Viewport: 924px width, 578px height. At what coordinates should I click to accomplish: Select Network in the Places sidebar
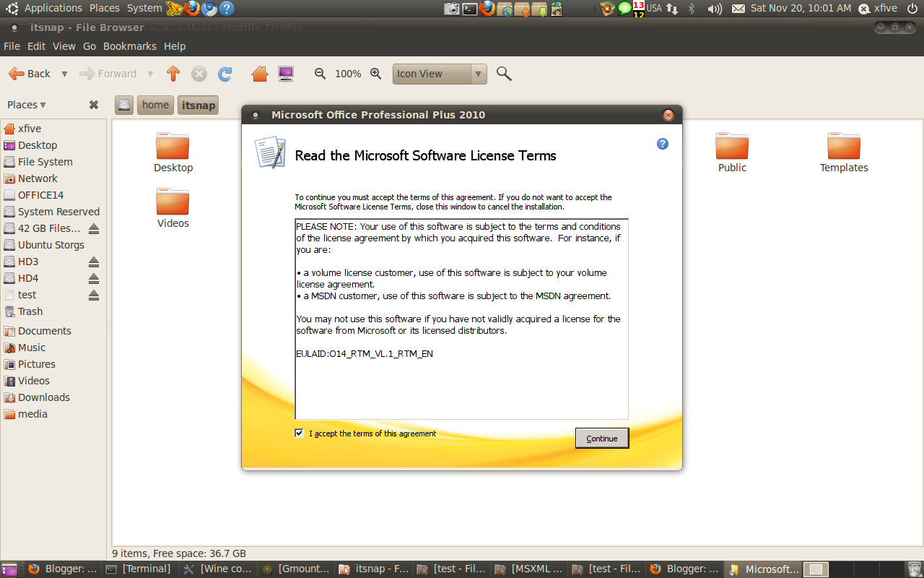pyautogui.click(x=53, y=178)
